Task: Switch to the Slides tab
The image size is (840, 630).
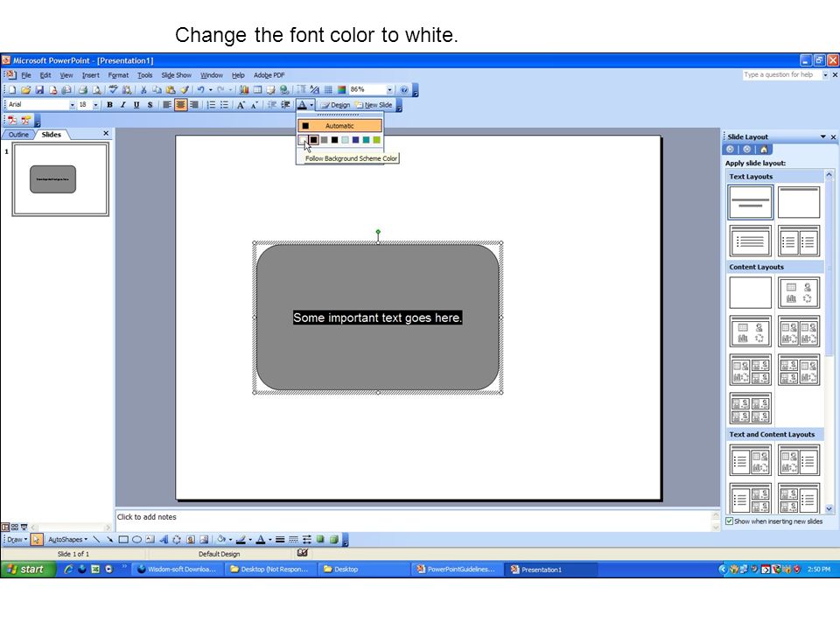Action: click(52, 135)
